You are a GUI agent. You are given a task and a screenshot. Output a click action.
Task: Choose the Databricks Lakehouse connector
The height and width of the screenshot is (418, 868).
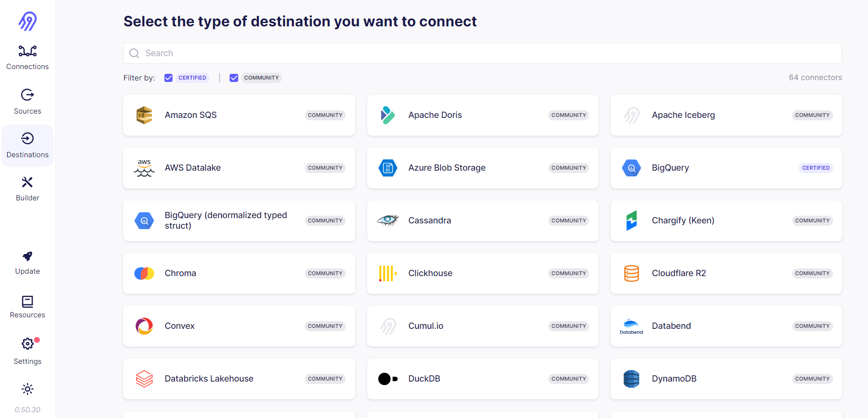click(239, 379)
